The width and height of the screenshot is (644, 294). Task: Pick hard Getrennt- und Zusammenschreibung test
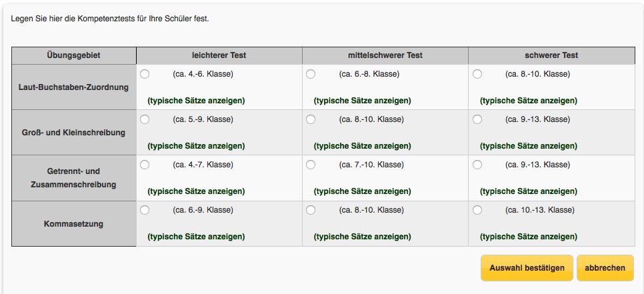(x=477, y=165)
